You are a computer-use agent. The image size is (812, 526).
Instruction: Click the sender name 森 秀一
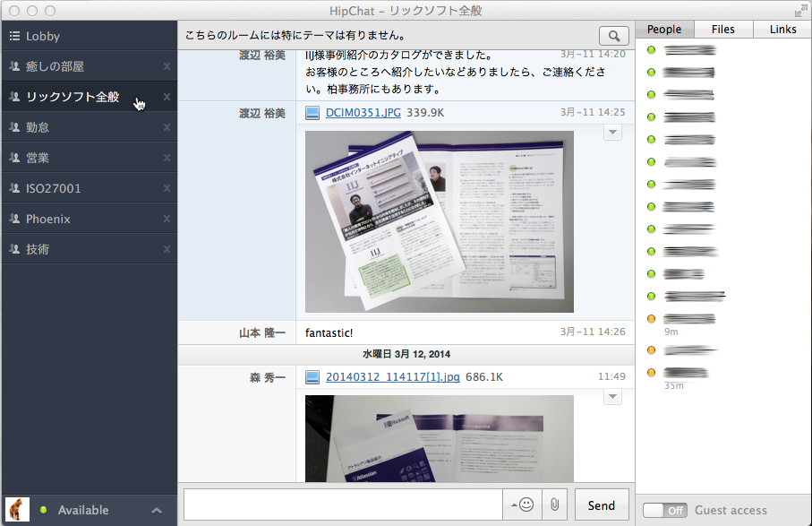267,377
